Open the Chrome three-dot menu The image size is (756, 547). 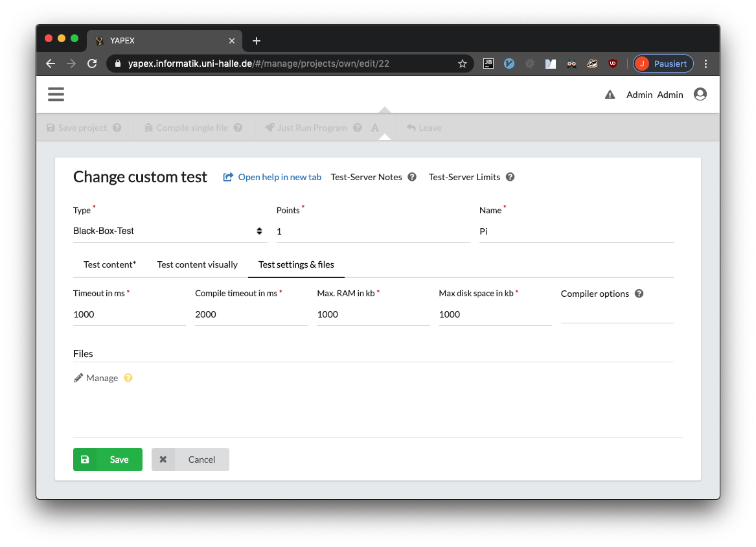tap(706, 64)
